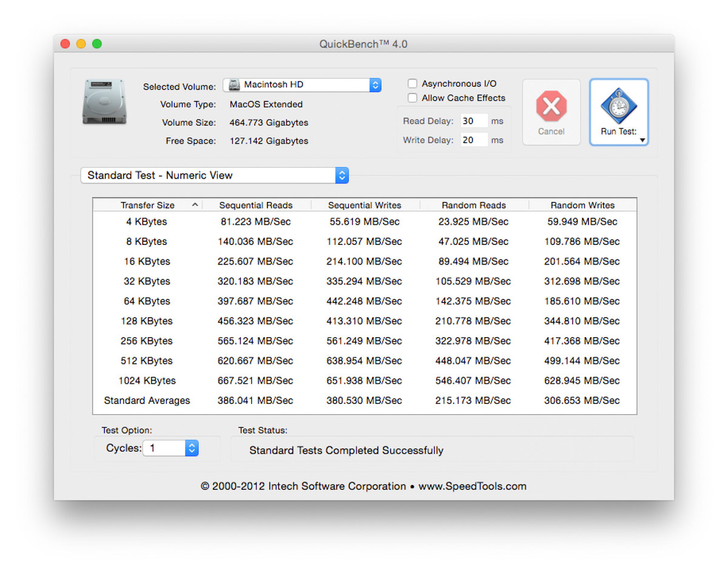Image resolution: width=728 pixels, height=573 pixels.
Task: Select the 32 KBytes row label
Action: (x=147, y=281)
